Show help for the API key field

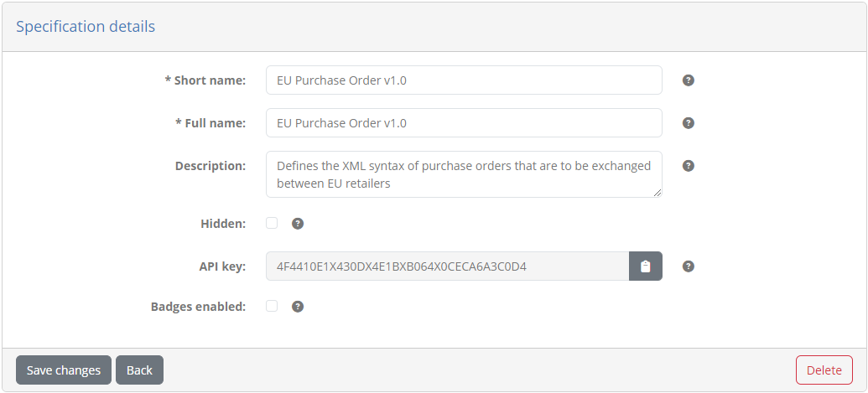[x=688, y=266]
